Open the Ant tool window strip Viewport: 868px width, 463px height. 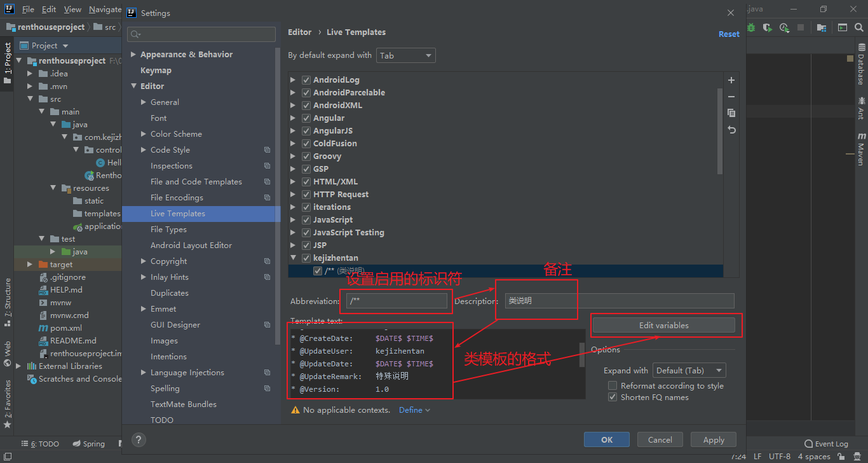click(x=862, y=108)
